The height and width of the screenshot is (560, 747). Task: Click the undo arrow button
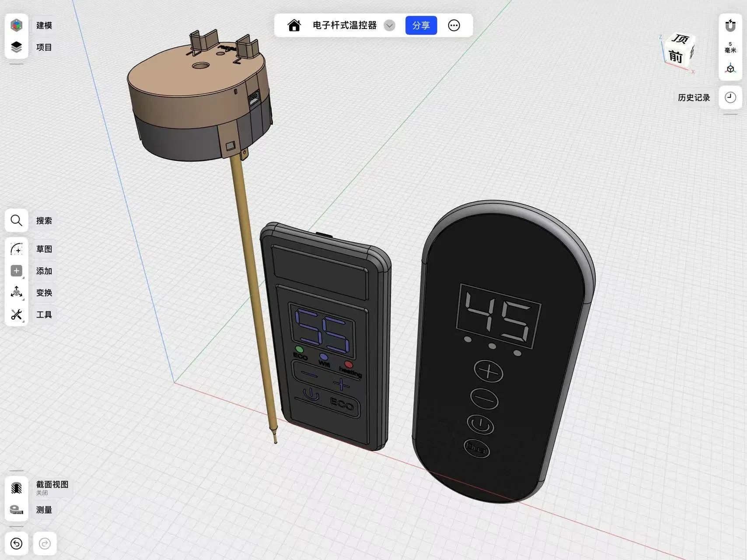tap(17, 543)
